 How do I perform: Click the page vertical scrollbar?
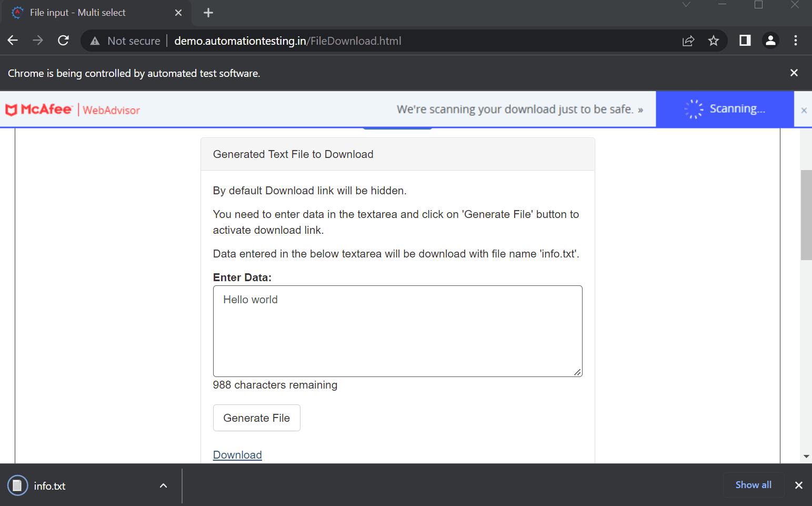pyautogui.click(x=806, y=215)
